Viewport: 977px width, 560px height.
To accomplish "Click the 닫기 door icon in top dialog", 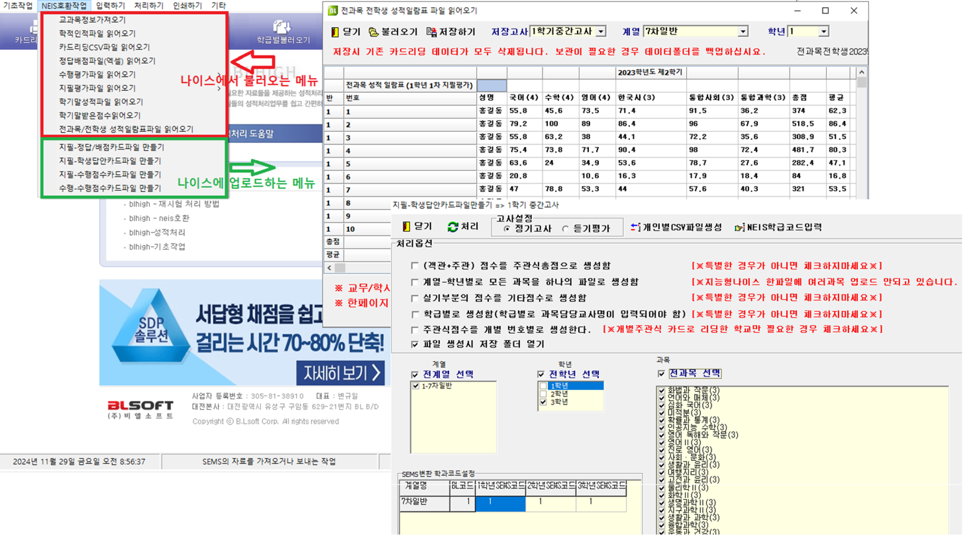I will pos(335,32).
